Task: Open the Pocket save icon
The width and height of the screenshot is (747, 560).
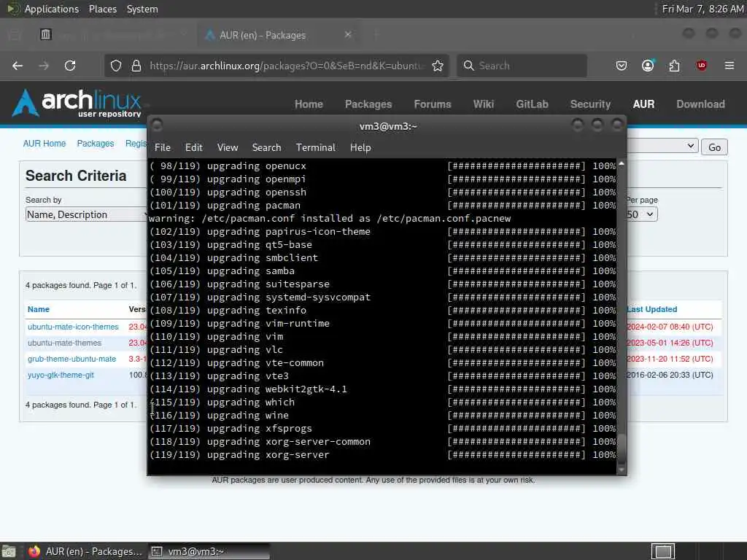Action: point(622,66)
